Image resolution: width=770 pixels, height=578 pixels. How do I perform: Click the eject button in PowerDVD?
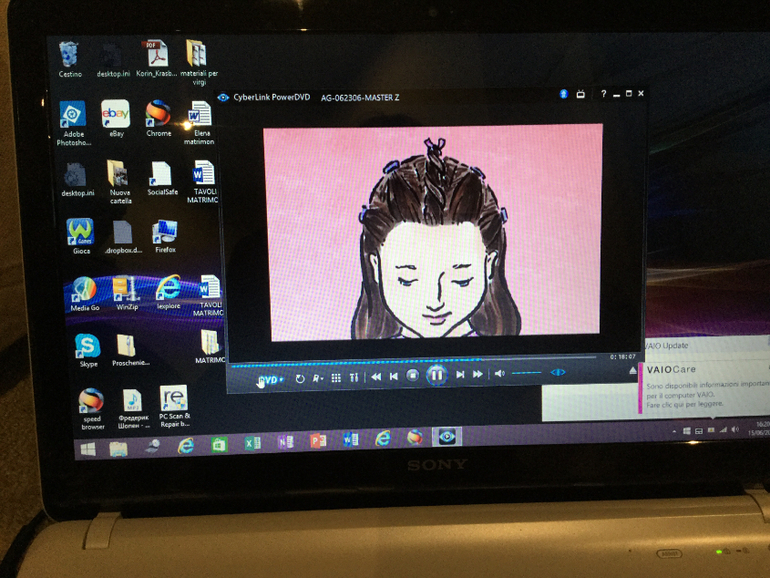point(632,370)
